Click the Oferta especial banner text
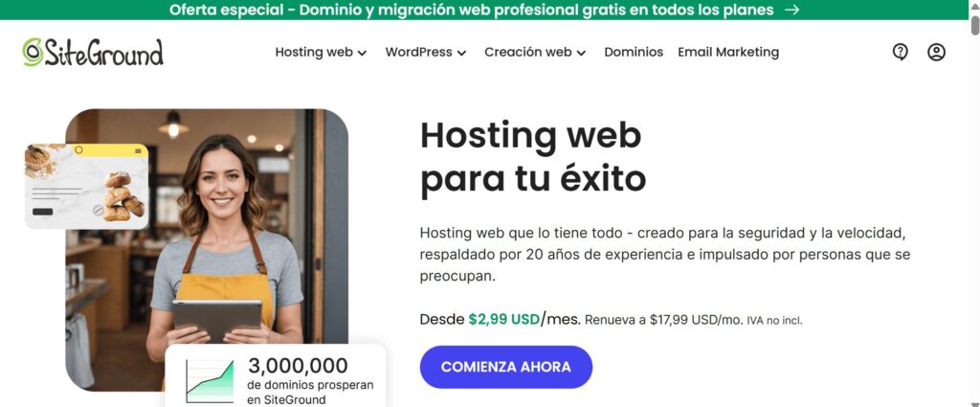The height and width of the screenshot is (407, 980). (x=471, y=10)
